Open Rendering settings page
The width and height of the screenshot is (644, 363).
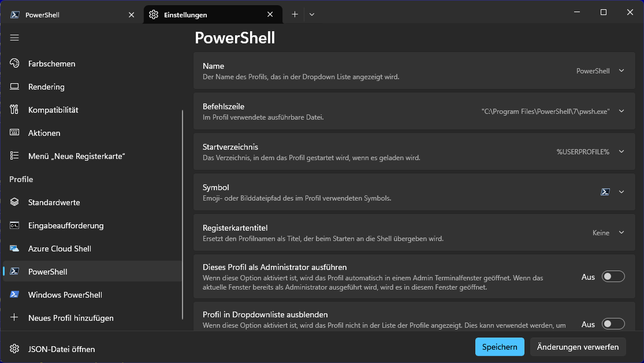click(x=92, y=86)
